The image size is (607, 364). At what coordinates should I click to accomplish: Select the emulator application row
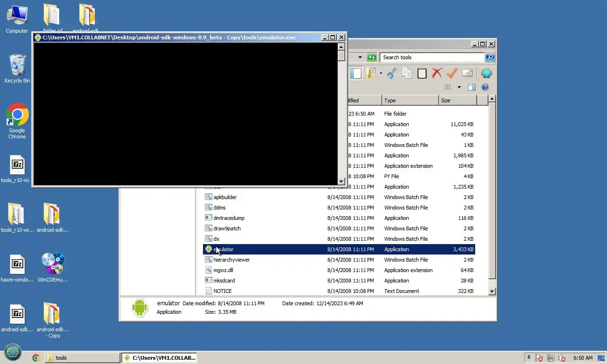click(339, 249)
